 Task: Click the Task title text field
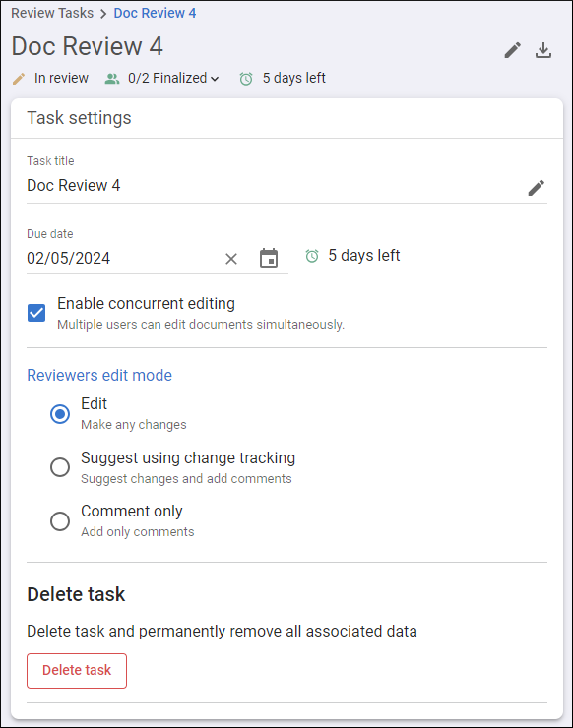pyautogui.click(x=274, y=186)
